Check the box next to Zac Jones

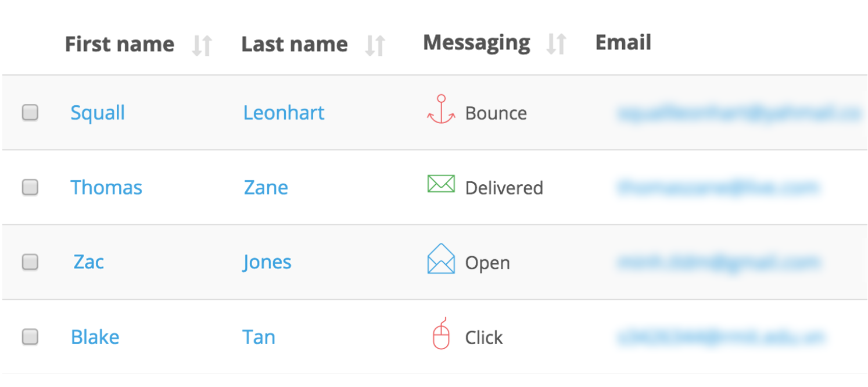(x=30, y=262)
